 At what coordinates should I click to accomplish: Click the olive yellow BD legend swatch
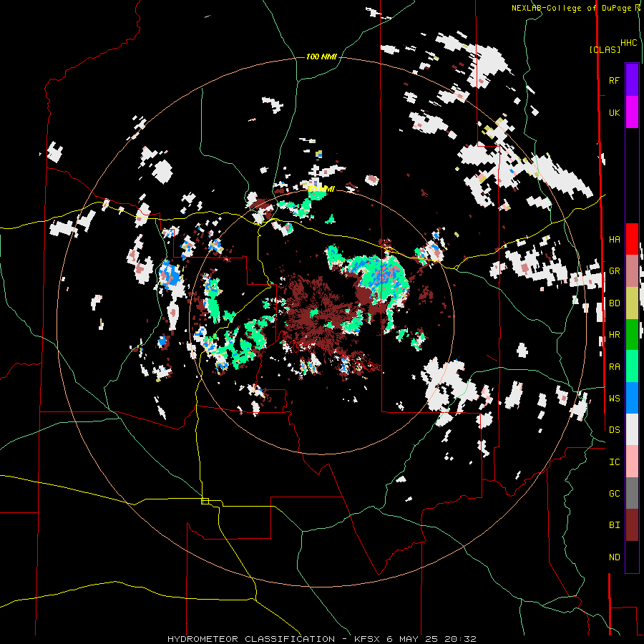632,303
